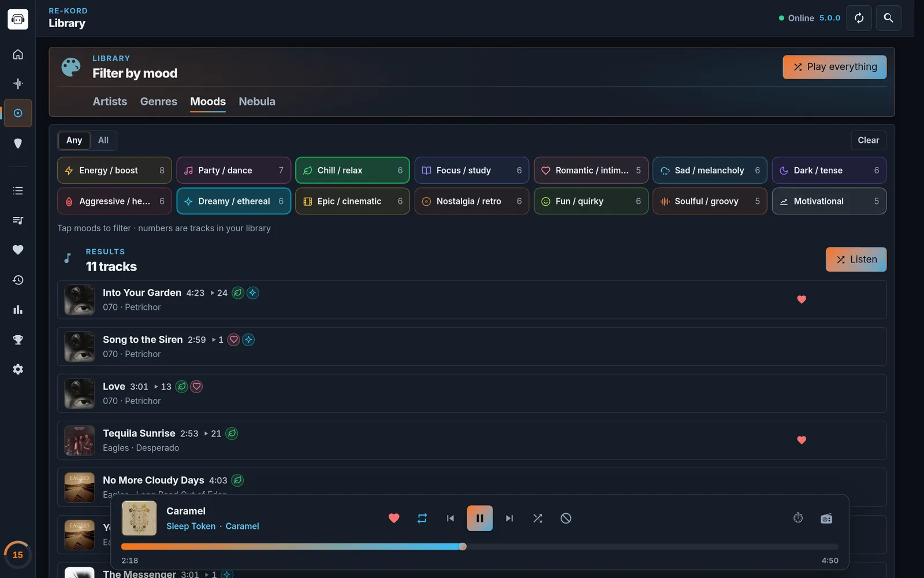924x578 pixels.
Task: Go to the previous track
Action: click(450, 518)
